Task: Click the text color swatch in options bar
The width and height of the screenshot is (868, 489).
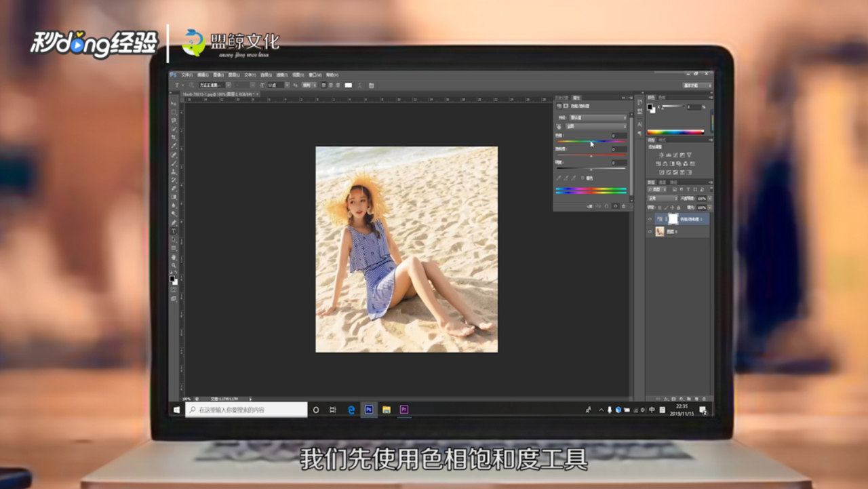Action: (349, 85)
